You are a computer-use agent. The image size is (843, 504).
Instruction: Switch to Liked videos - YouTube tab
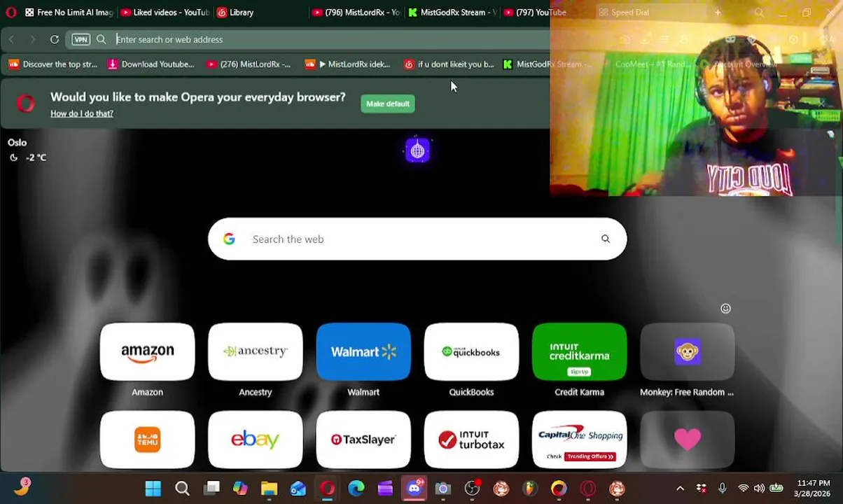coord(165,12)
